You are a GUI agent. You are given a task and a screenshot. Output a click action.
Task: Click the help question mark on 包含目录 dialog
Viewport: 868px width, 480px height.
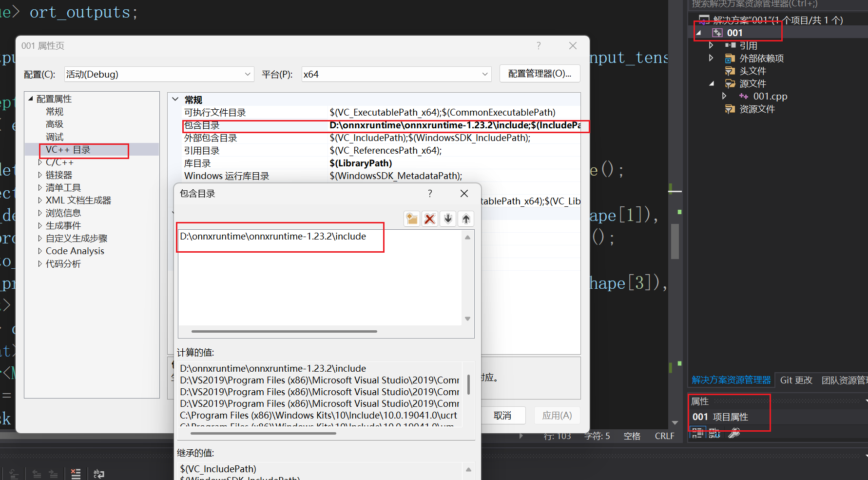(x=429, y=193)
